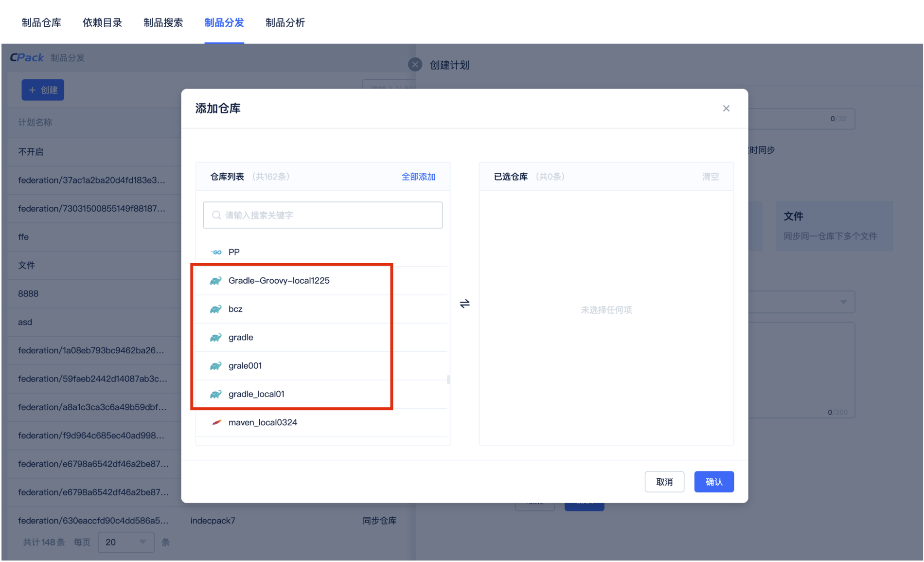Screen dimensions: 924x562
Task: Click the 计划名称 column header
Action: (35, 122)
